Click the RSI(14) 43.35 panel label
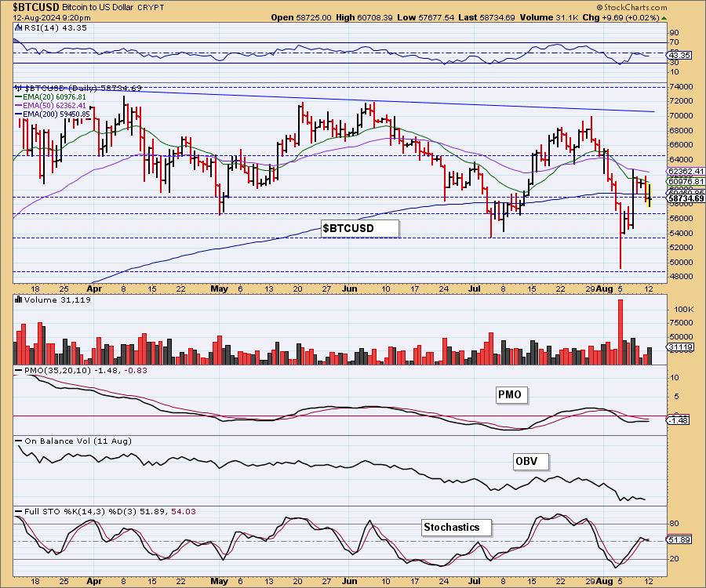The width and height of the screenshot is (706, 588). pos(56,28)
